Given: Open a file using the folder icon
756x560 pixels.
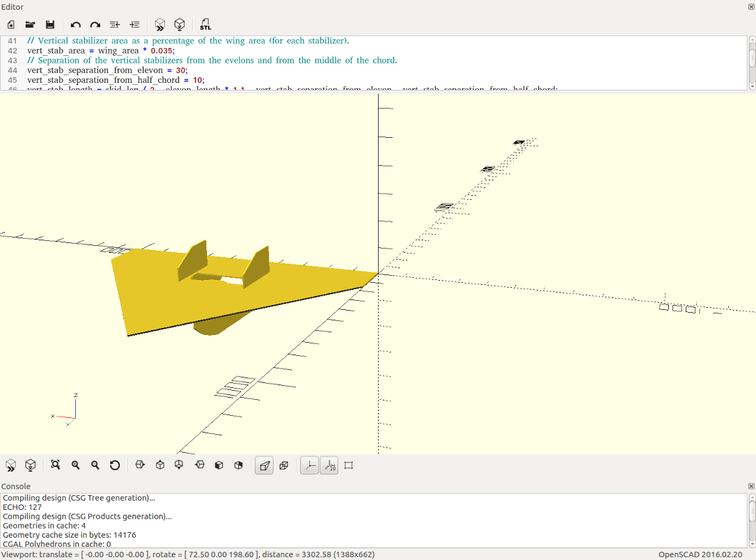Looking at the screenshot, I should click(30, 24).
